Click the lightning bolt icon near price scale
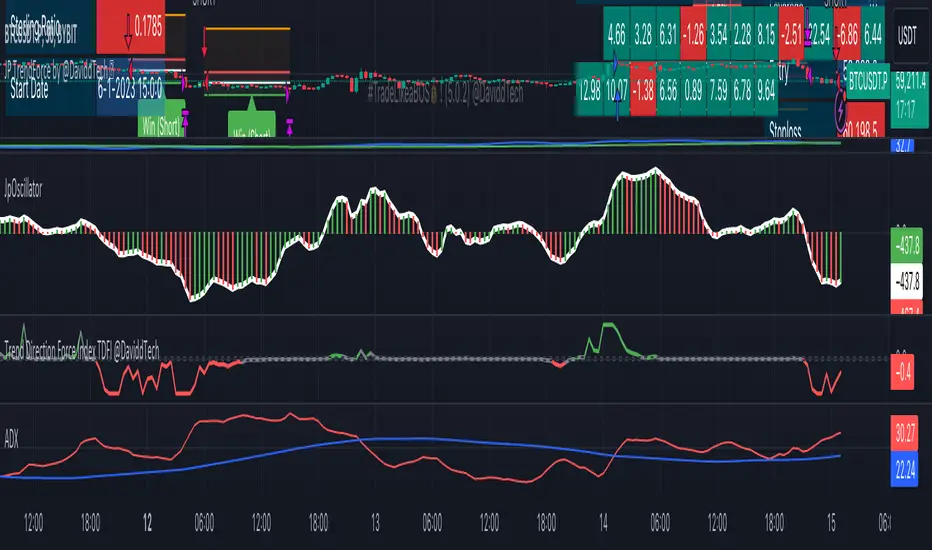 [840, 109]
